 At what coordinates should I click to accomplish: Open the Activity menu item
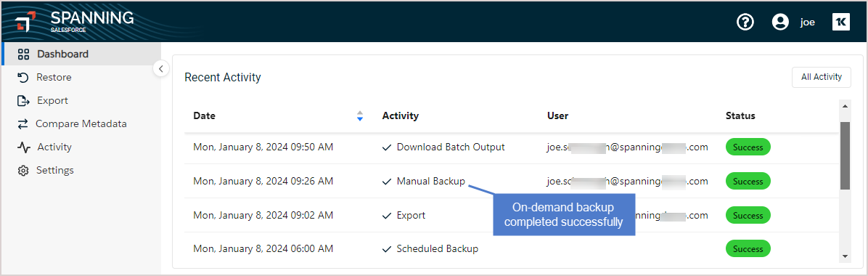click(x=81, y=147)
